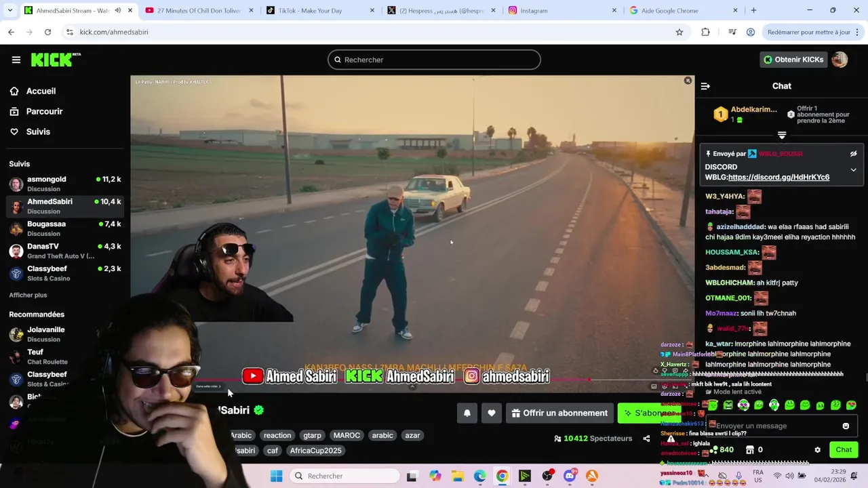The height and width of the screenshot is (488, 868).
Task: Open user profile avatar menu
Action: pyautogui.click(x=840, y=60)
